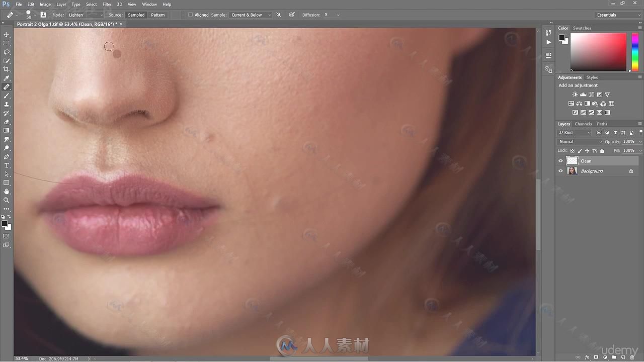
Task: Select the Gradient tool
Action: point(7,131)
